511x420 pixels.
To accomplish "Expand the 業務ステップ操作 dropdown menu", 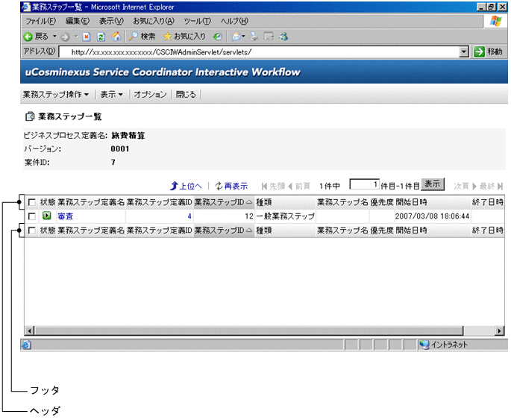I will 56,95.
